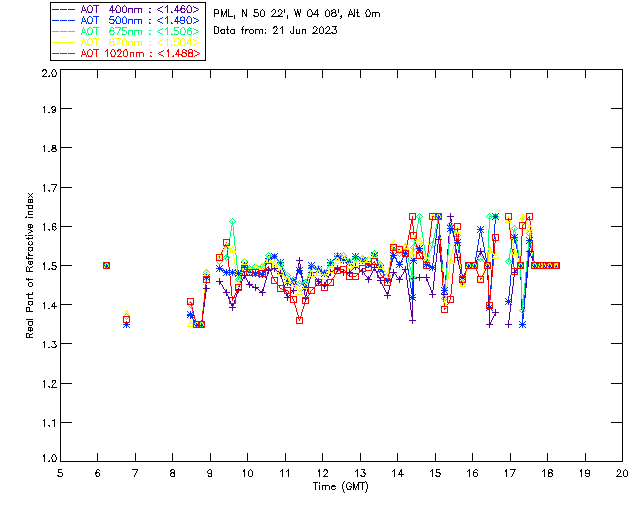Screen dimensions: 640x512
Task: Click the y-axis tick label 1.7
Action: tap(49, 187)
